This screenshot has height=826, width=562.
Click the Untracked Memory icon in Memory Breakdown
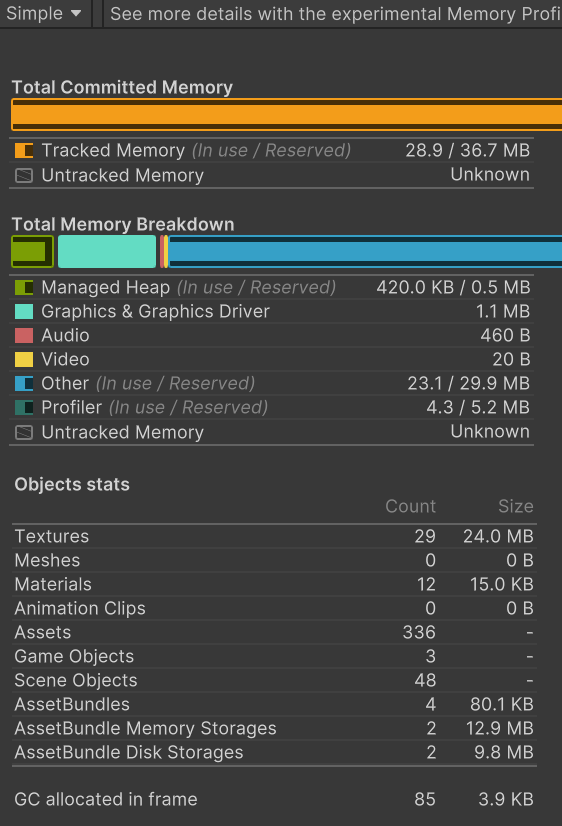pos(24,432)
